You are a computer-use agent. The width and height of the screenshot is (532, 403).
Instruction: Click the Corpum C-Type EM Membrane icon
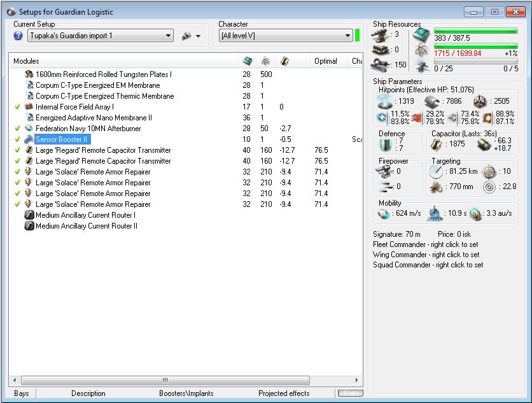[x=29, y=85]
